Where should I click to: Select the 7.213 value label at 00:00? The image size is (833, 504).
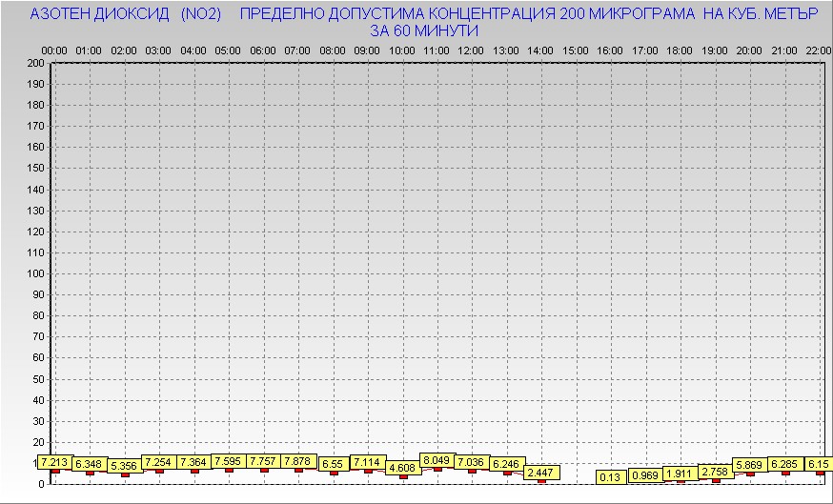[55, 462]
